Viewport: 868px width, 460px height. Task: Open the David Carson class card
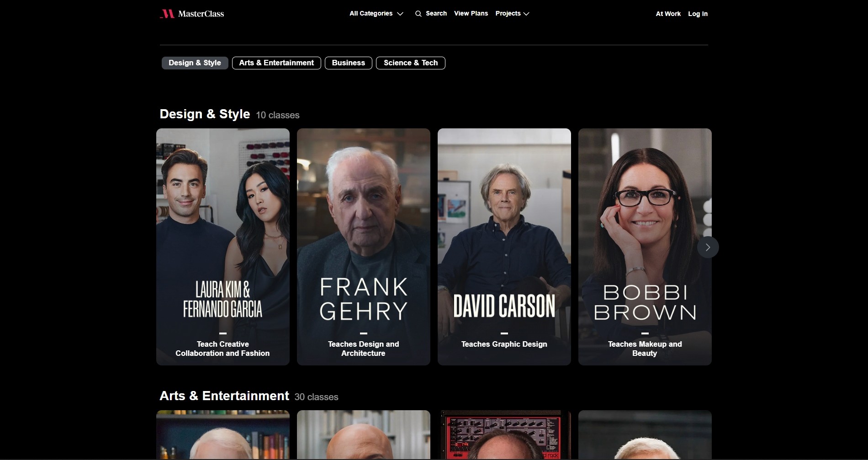(504, 247)
